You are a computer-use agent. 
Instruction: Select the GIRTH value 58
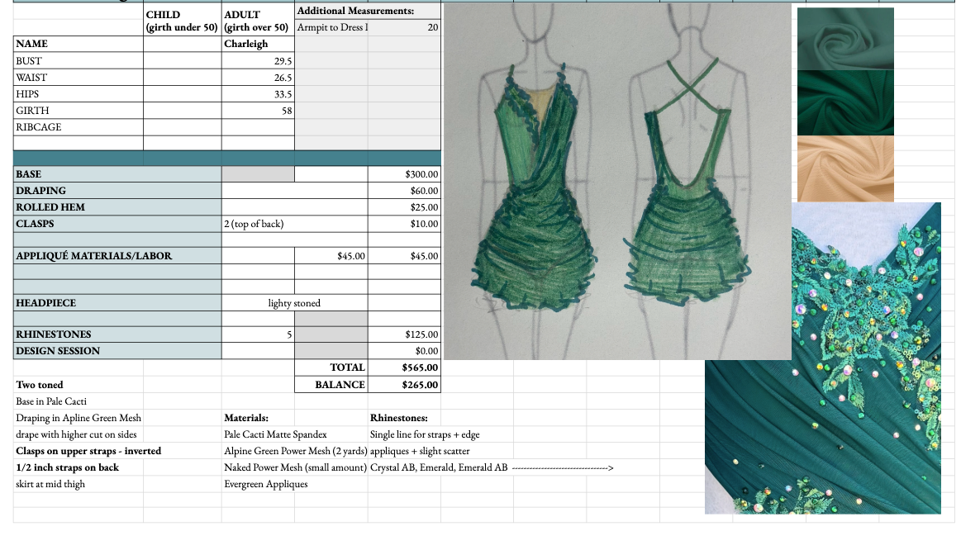(258, 111)
